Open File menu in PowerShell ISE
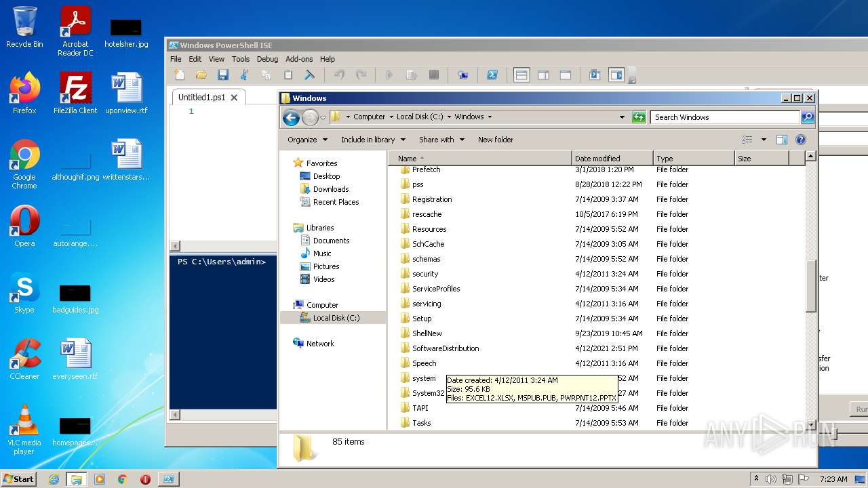Image resolution: width=868 pixels, height=488 pixels. [176, 59]
